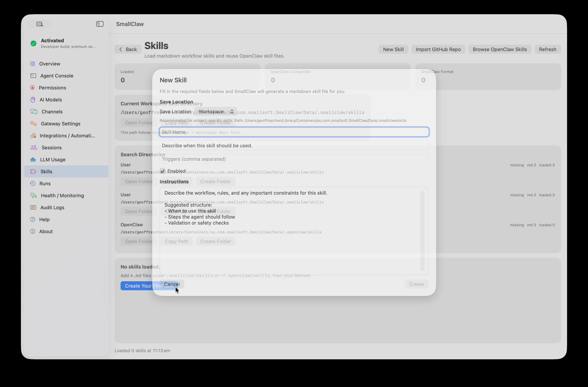Click the SmallClaw window title text
Screen dimensions: 588x387
click(x=130, y=24)
